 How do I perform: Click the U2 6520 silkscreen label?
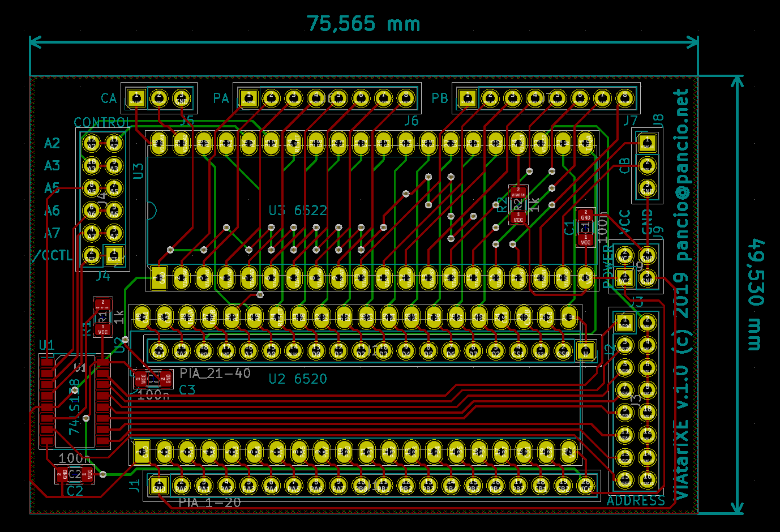[x=298, y=379]
